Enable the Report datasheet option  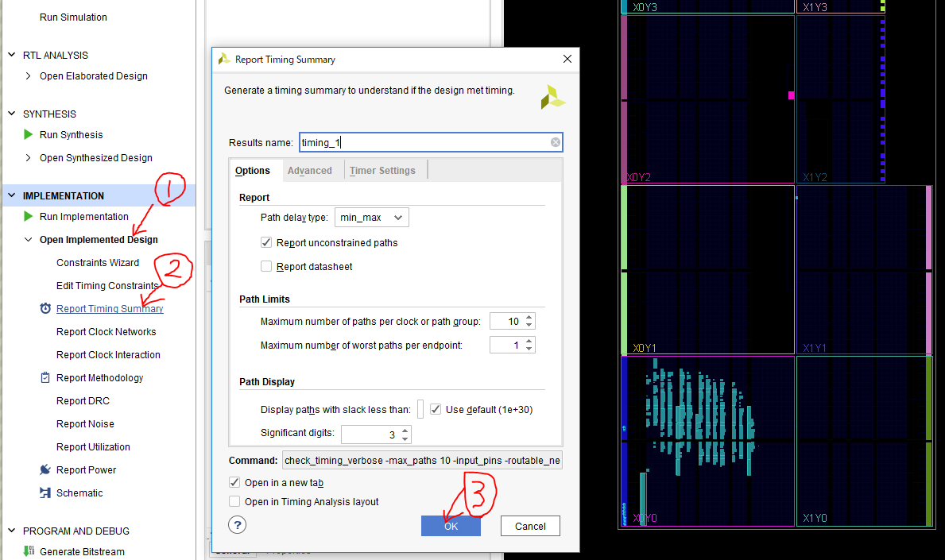(266, 266)
